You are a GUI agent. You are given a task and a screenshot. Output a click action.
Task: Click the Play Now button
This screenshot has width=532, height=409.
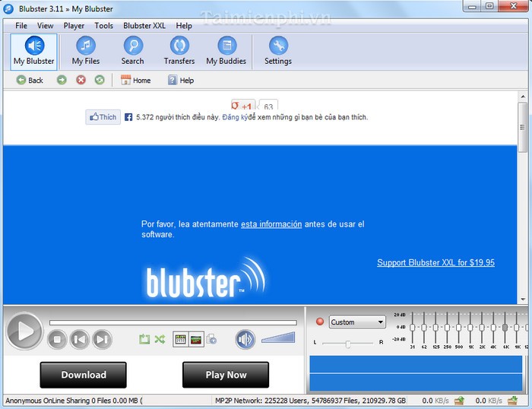(x=226, y=375)
